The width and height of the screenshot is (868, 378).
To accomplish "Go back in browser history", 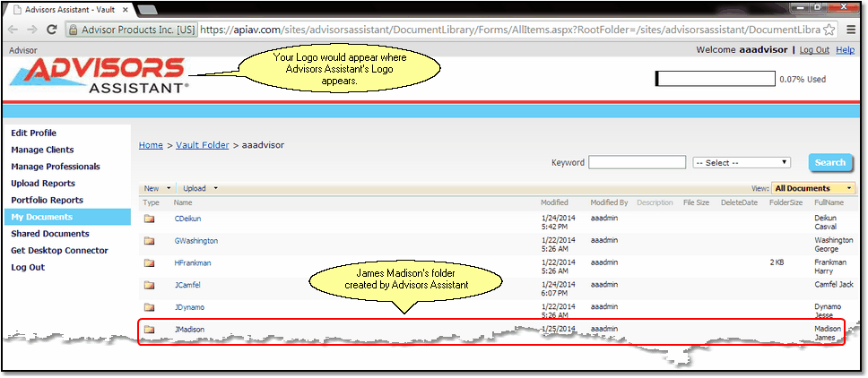I will pos(13,30).
